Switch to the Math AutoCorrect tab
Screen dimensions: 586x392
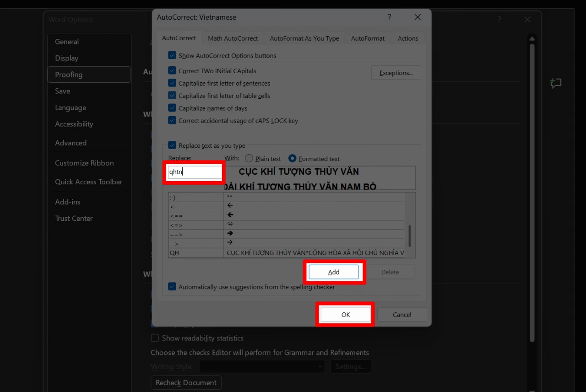233,38
